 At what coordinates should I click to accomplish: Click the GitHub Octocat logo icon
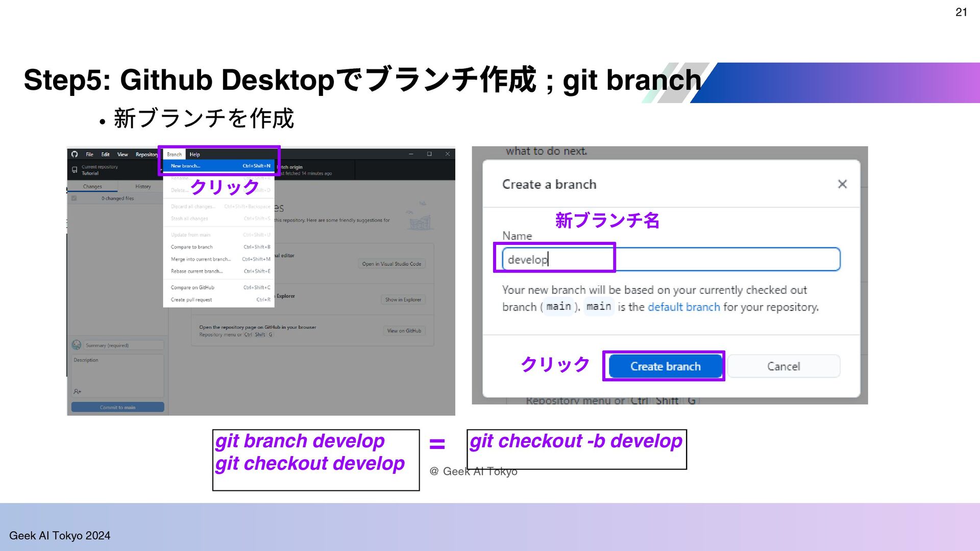click(75, 154)
